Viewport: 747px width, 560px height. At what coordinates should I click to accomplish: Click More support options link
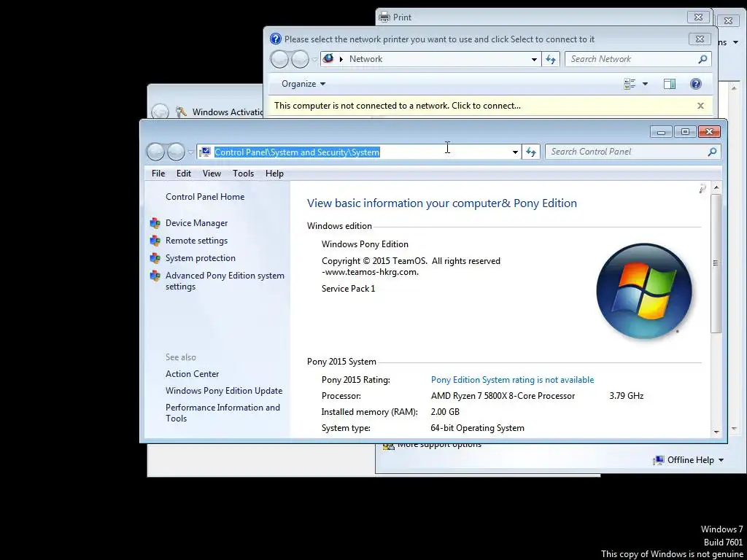(x=438, y=446)
